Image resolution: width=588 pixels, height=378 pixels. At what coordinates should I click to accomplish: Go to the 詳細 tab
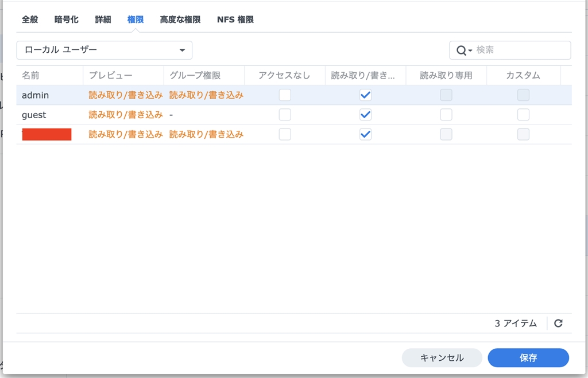103,20
